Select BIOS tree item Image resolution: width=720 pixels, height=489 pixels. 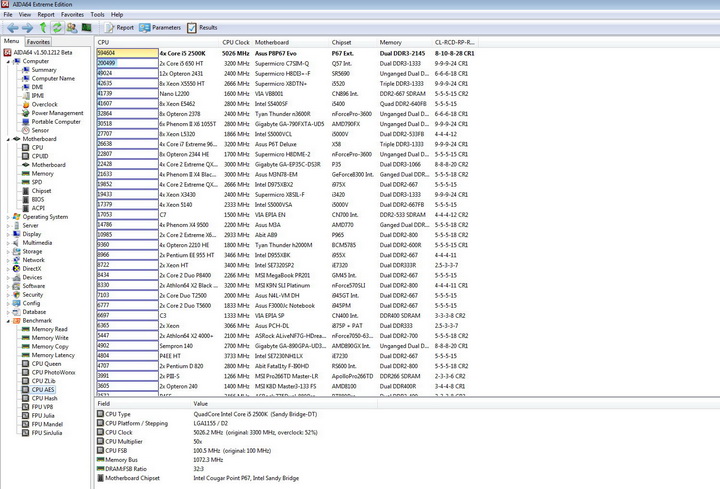[38, 199]
